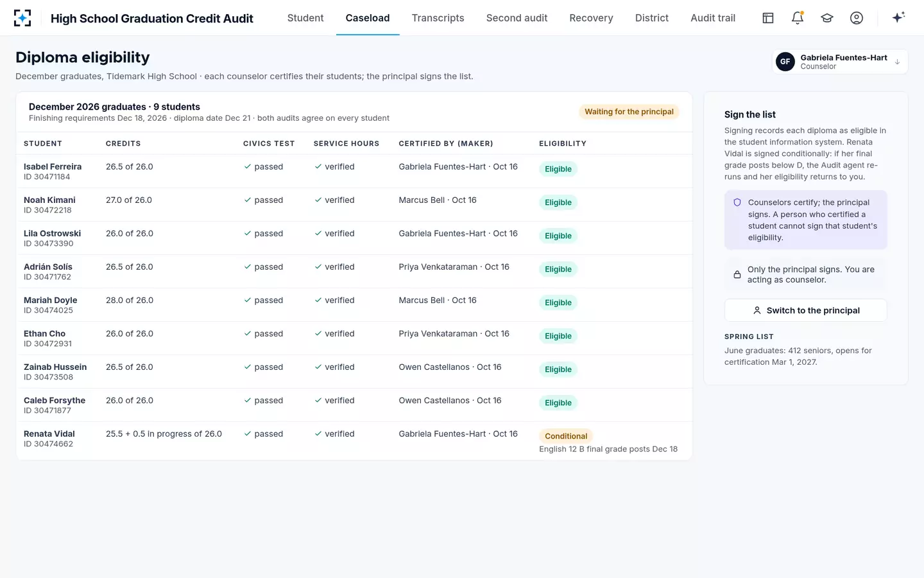Switch to the Student tab

pyautogui.click(x=305, y=18)
